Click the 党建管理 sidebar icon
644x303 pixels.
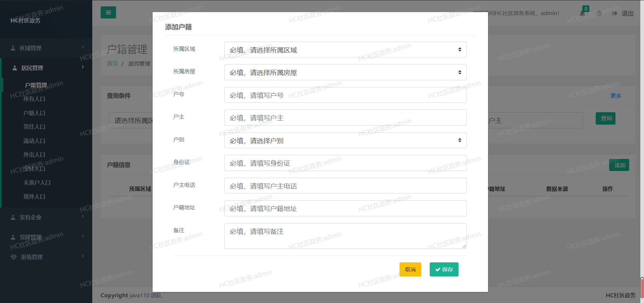click(x=13, y=237)
